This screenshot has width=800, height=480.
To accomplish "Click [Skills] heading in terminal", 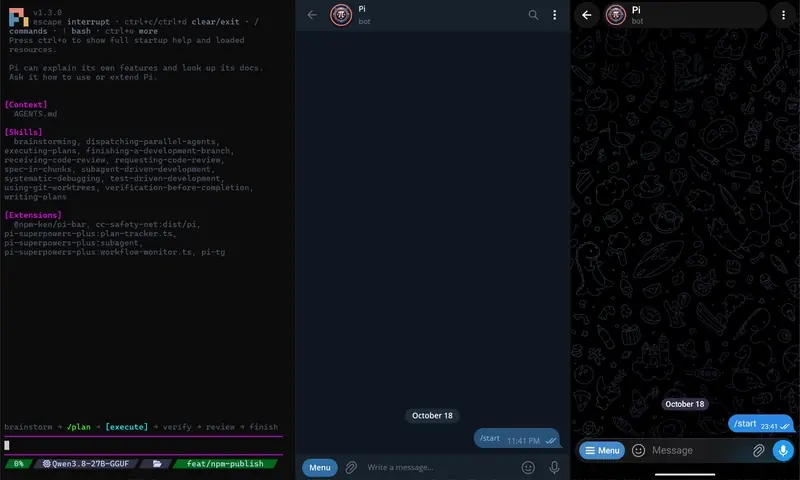I will click(x=23, y=132).
